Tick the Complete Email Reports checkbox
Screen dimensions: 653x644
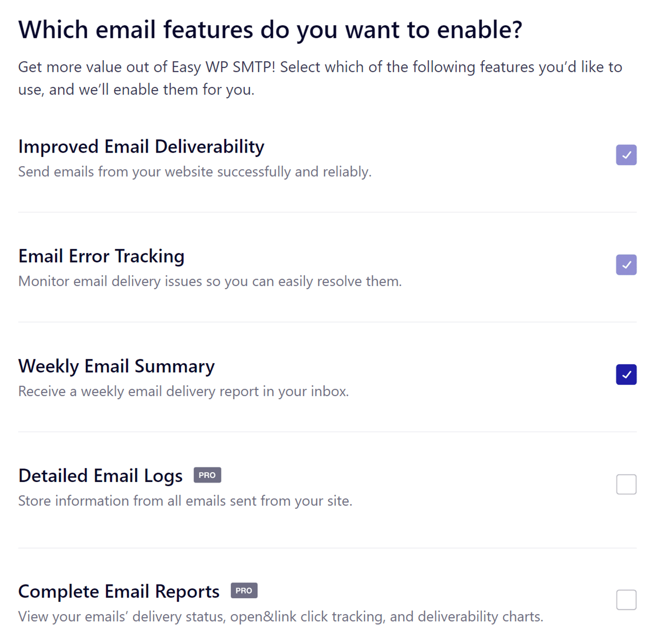click(x=626, y=600)
